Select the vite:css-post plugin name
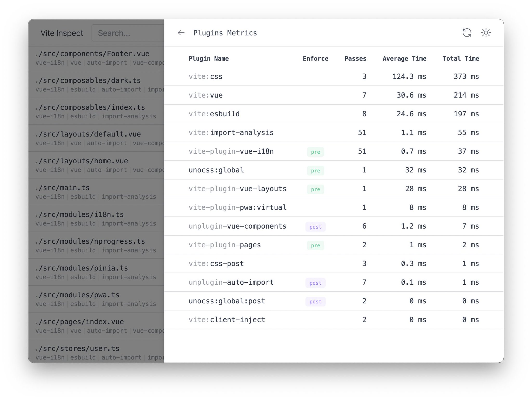This screenshot has width=532, height=400. click(x=216, y=263)
